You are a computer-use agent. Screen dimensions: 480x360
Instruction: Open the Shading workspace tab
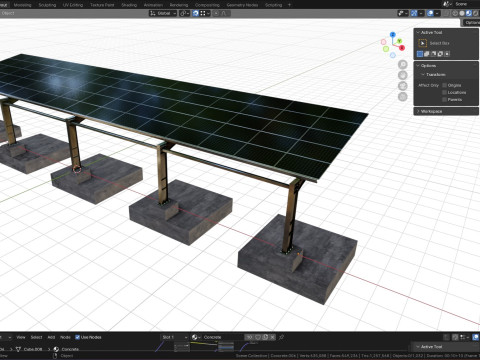tap(129, 5)
